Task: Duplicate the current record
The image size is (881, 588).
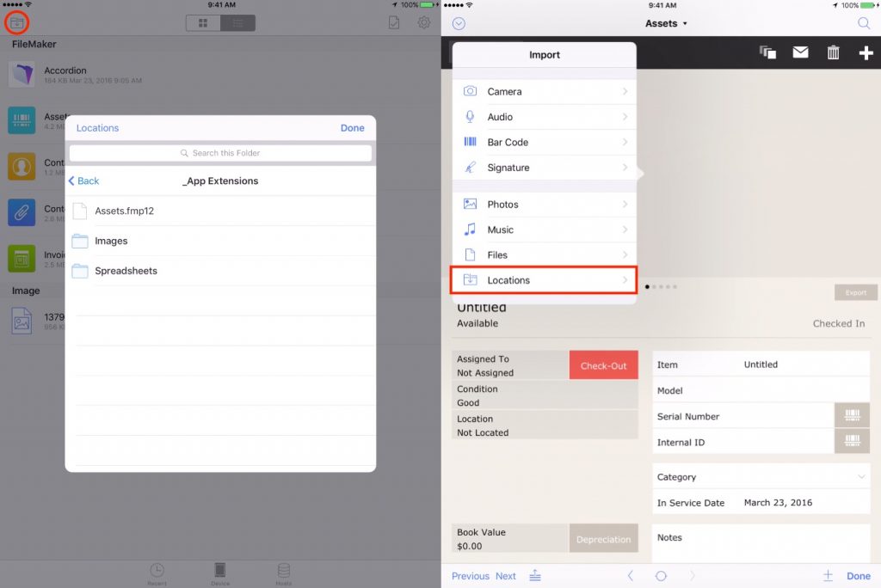Action: (x=767, y=52)
